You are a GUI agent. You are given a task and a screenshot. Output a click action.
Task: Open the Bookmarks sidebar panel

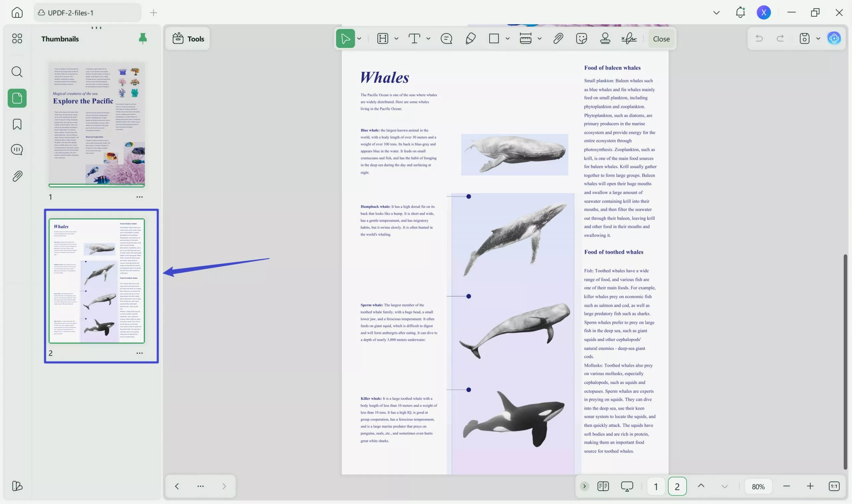[17, 124]
